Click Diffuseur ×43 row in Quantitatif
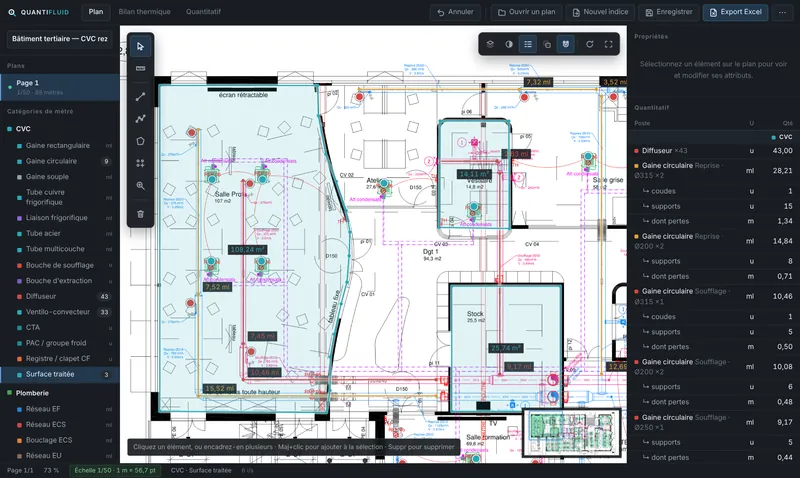Screen dimensions: 800x478 713,151
